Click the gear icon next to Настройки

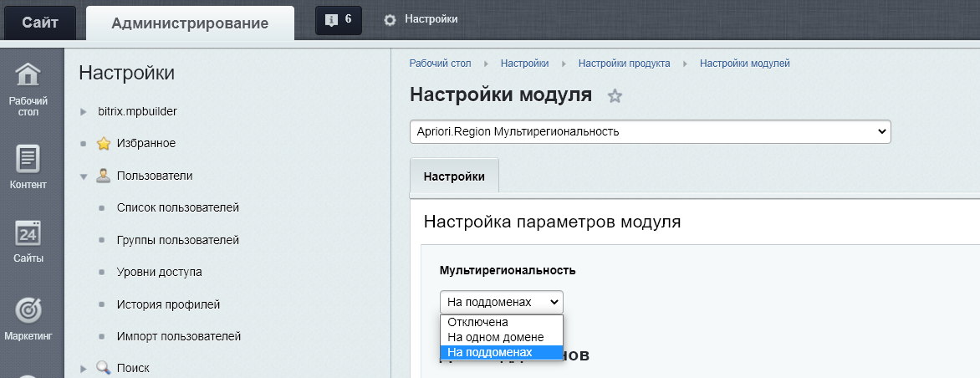click(390, 20)
